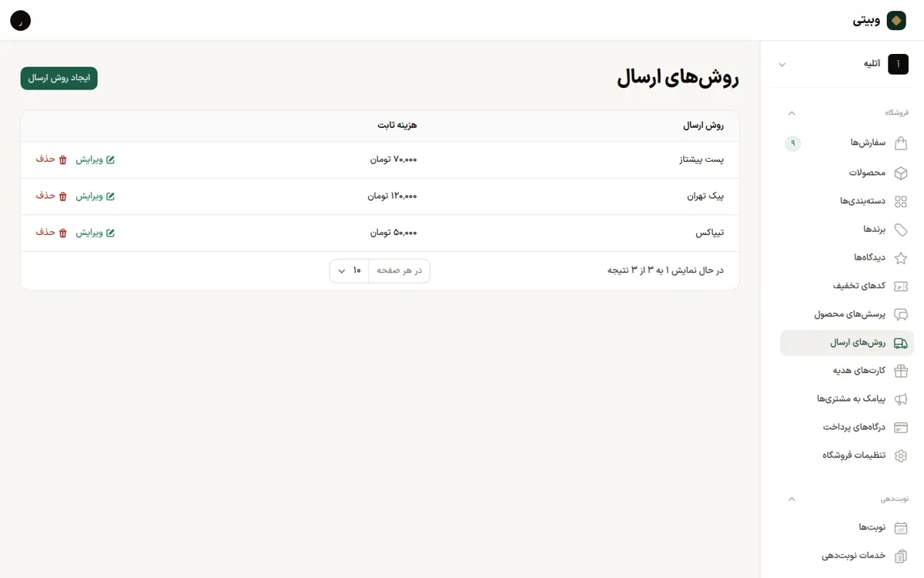924x578 pixels.
Task: Click ویرایش for پست پیشتاز
Action: point(95,160)
